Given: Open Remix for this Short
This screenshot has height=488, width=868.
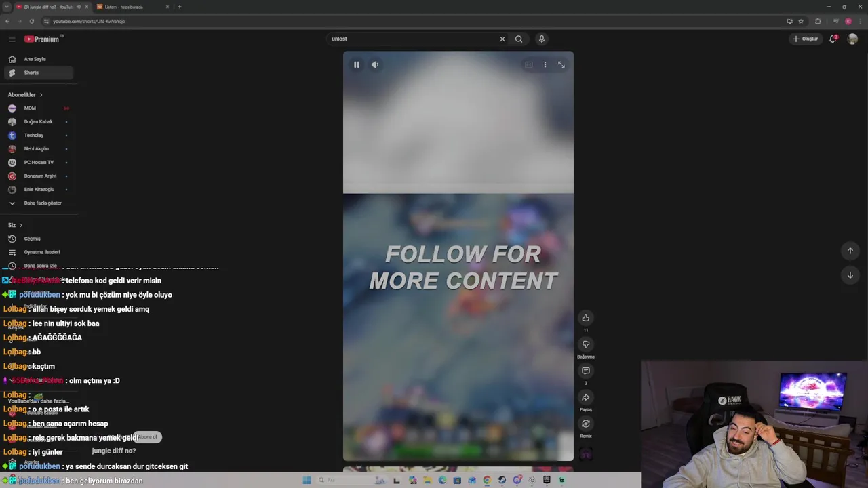Looking at the screenshot, I should click(x=586, y=424).
